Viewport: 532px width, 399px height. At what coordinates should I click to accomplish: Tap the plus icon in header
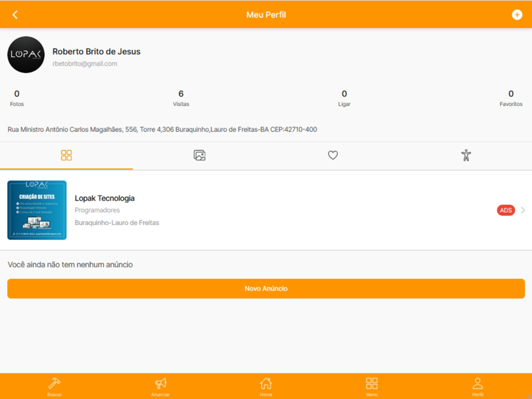click(517, 14)
